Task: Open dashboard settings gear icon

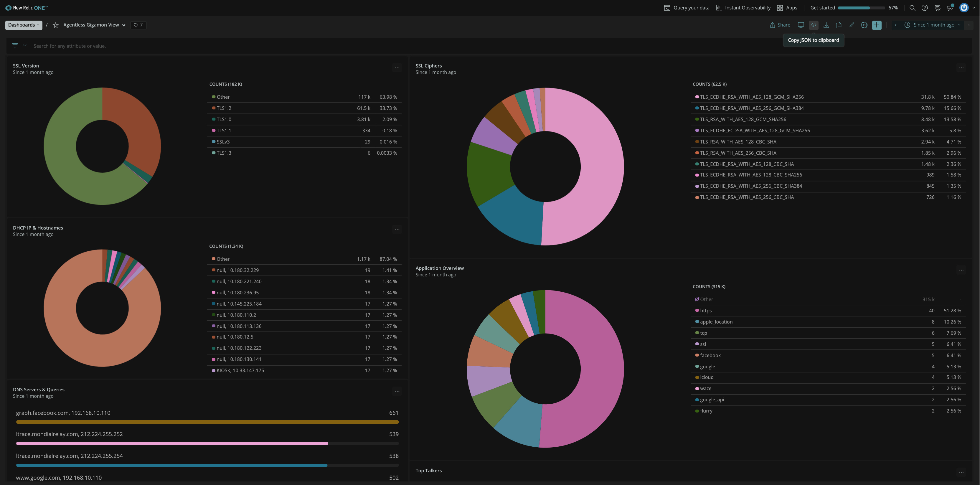Action: pyautogui.click(x=864, y=25)
